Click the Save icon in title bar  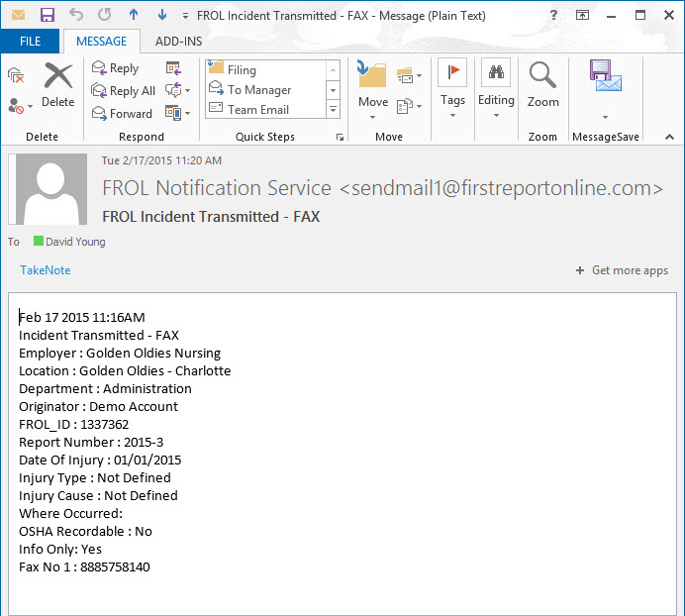[x=47, y=16]
